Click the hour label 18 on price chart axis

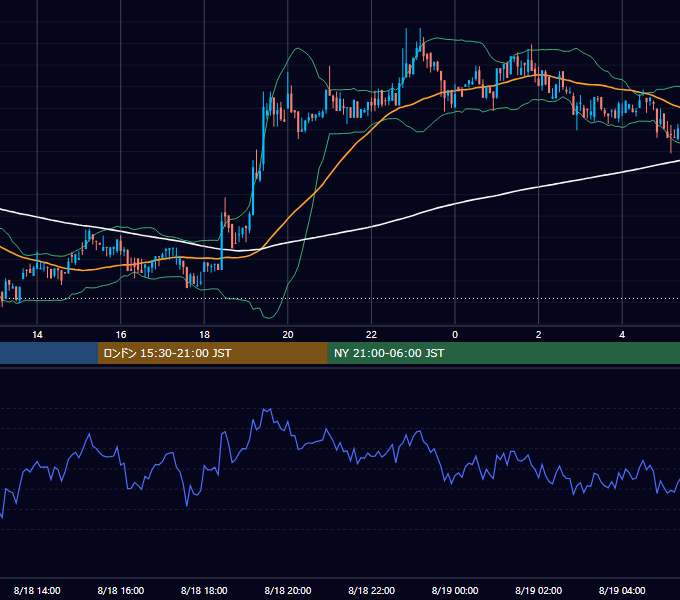204,335
